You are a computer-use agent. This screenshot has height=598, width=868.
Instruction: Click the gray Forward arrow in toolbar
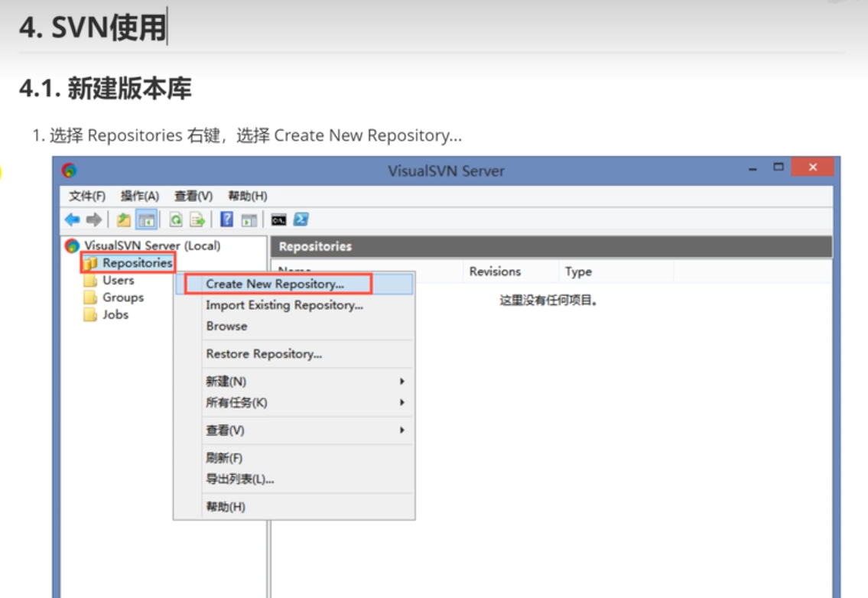click(x=94, y=219)
